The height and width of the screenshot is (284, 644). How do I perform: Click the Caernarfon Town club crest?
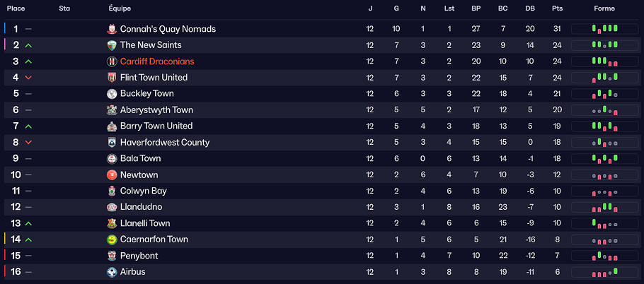pyautogui.click(x=112, y=239)
